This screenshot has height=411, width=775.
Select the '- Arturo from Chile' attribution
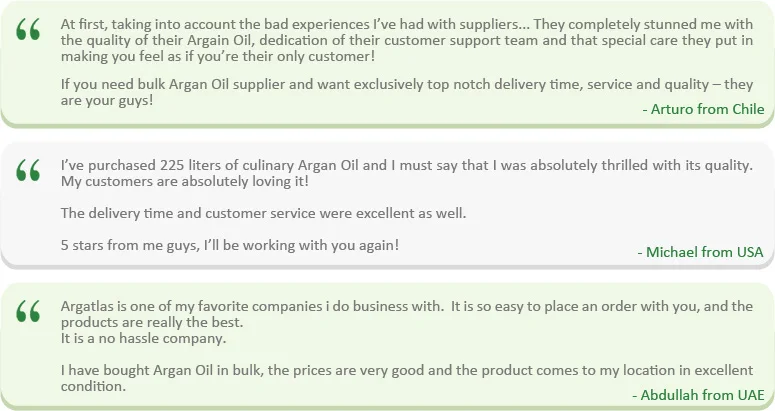click(x=703, y=109)
